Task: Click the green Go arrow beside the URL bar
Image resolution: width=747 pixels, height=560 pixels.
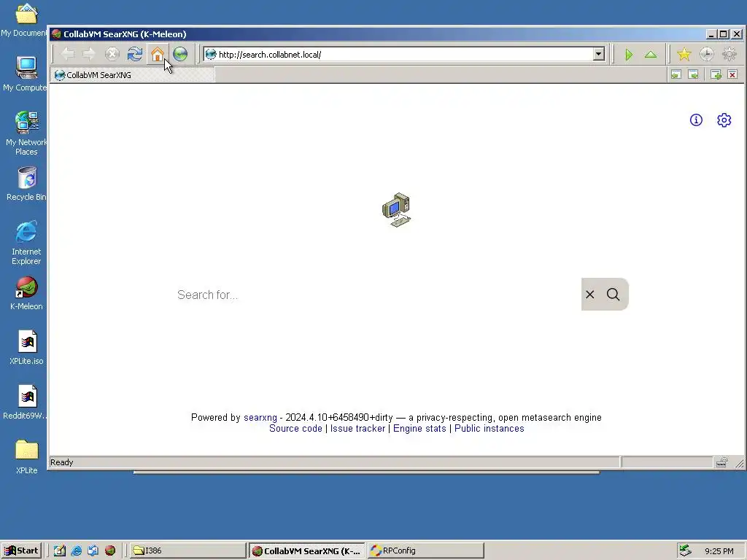Action: tap(629, 55)
